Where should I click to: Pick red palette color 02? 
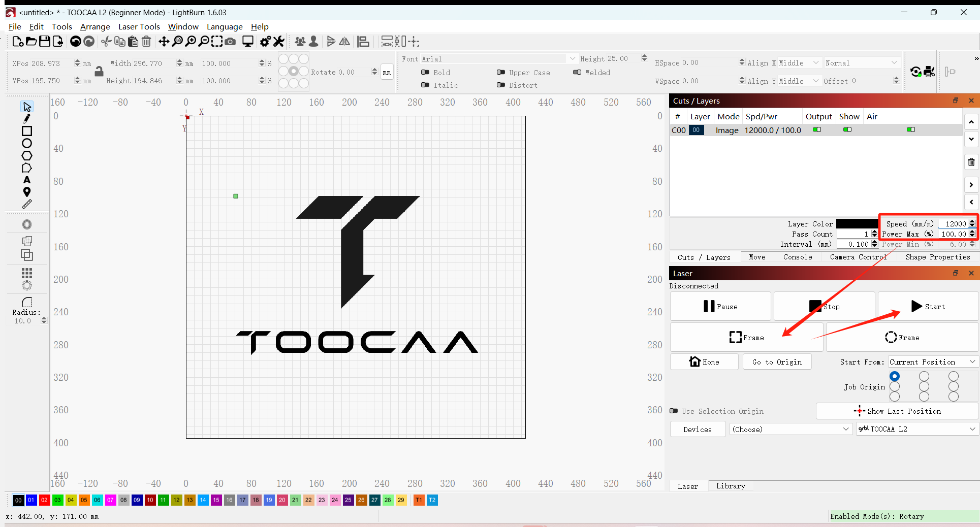pos(44,500)
